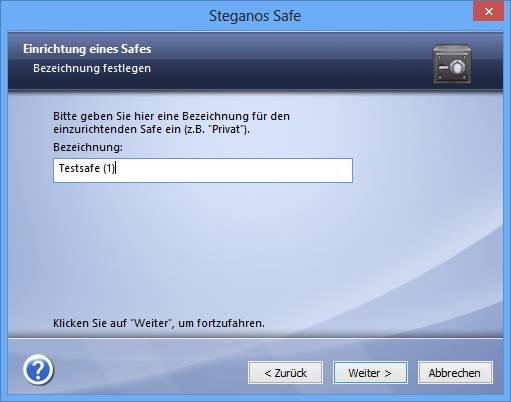Screen dimensions: 511x402
Task: Click the combination dial on the safe image
Action: coord(458,67)
